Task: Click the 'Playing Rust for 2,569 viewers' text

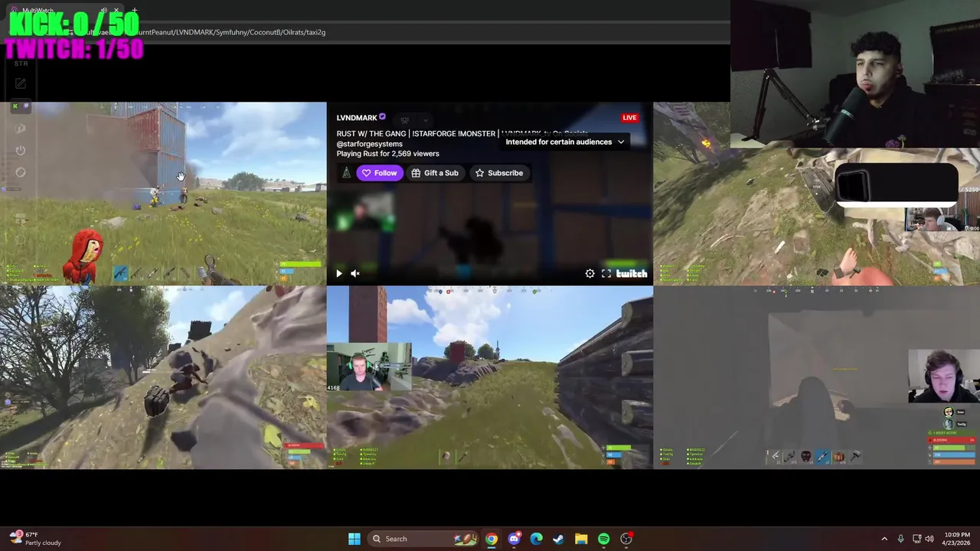Action: pos(387,154)
